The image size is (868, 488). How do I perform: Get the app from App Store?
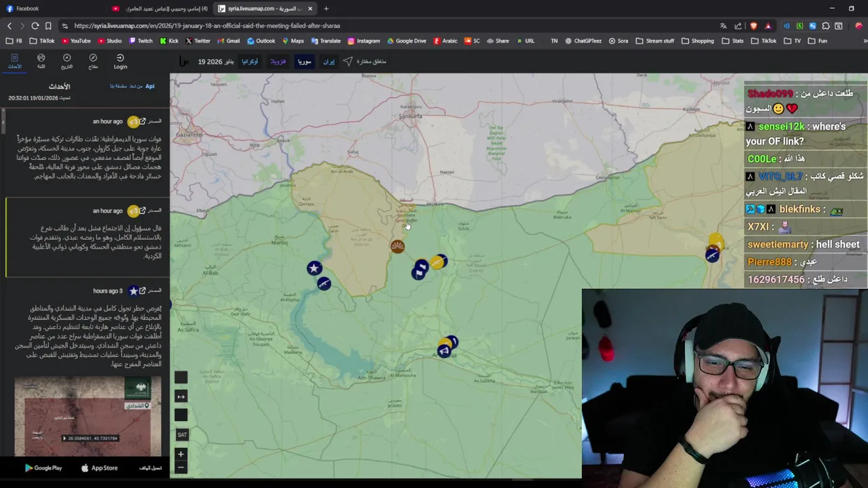tap(100, 468)
